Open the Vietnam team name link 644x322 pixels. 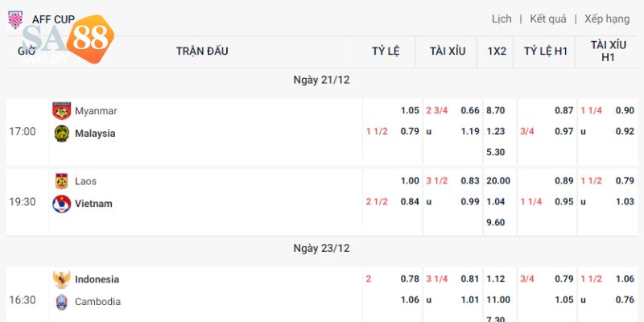click(x=93, y=204)
